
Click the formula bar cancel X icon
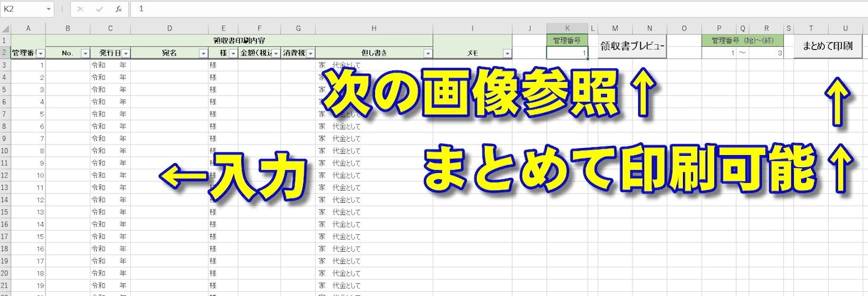[x=80, y=9]
